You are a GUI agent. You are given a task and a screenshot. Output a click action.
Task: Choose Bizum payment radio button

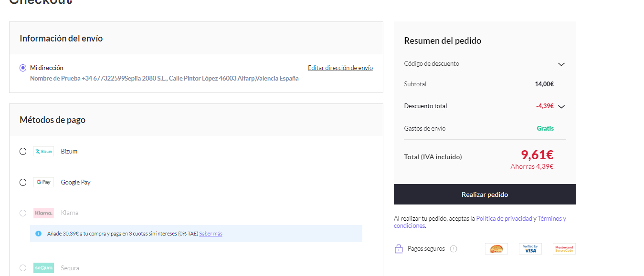23,152
